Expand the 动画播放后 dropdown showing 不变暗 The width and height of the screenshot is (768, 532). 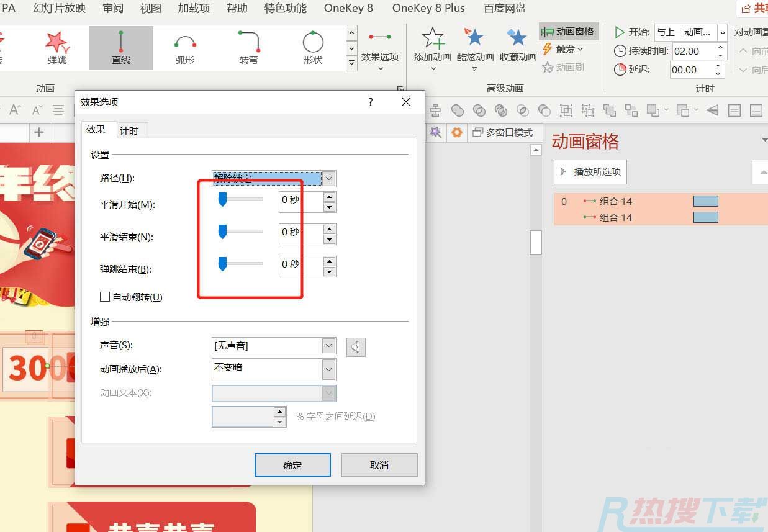coord(328,369)
